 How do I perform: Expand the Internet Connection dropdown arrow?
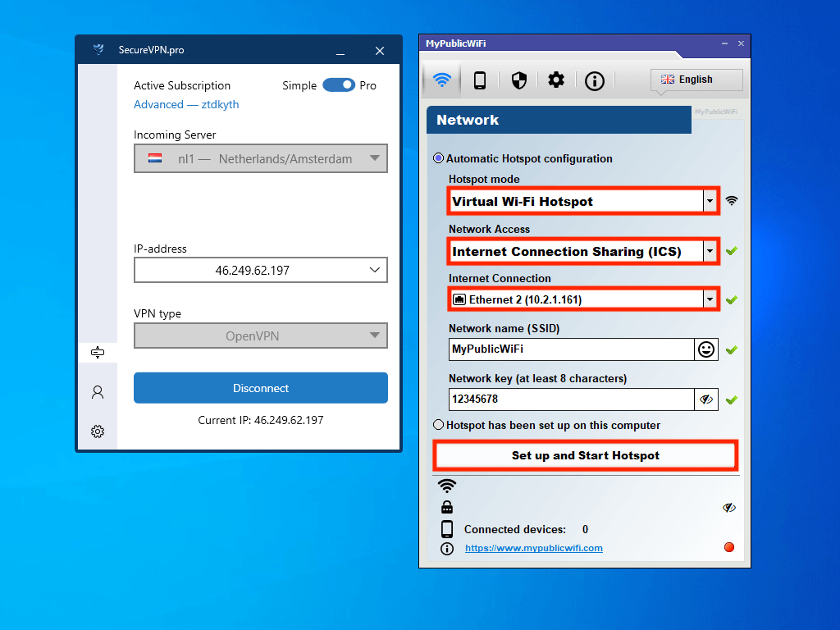[710, 299]
